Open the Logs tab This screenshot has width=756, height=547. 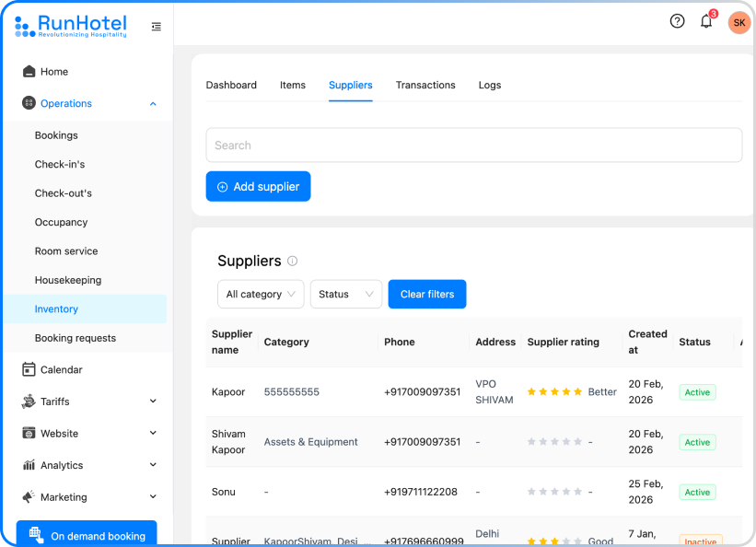point(490,85)
